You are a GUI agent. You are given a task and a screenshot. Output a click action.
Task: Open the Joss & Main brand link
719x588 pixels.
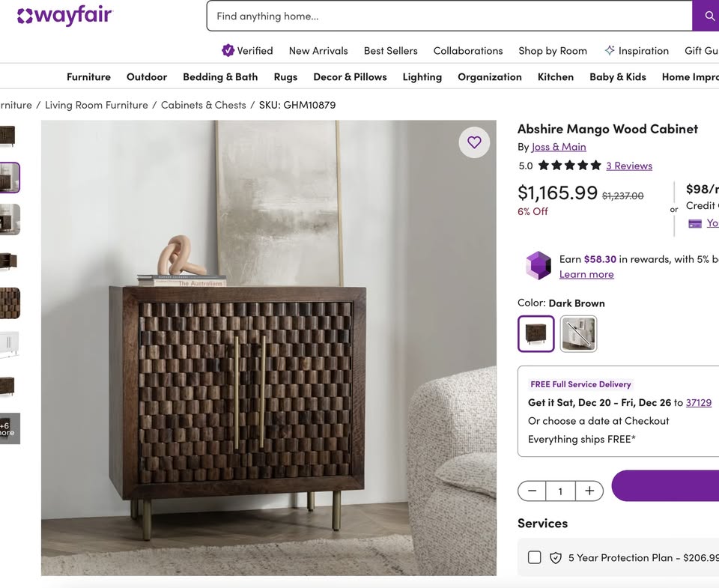[559, 147]
